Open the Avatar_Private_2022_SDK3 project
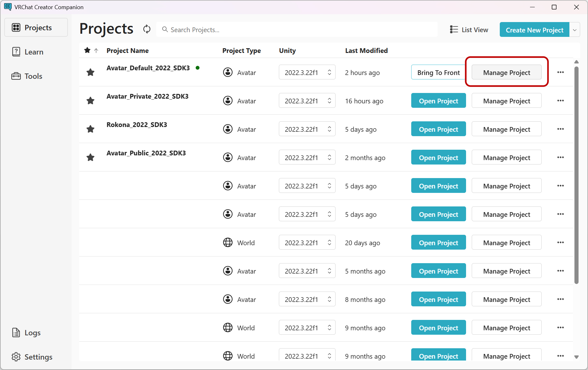Viewport: 588px width, 370px height. 438,101
